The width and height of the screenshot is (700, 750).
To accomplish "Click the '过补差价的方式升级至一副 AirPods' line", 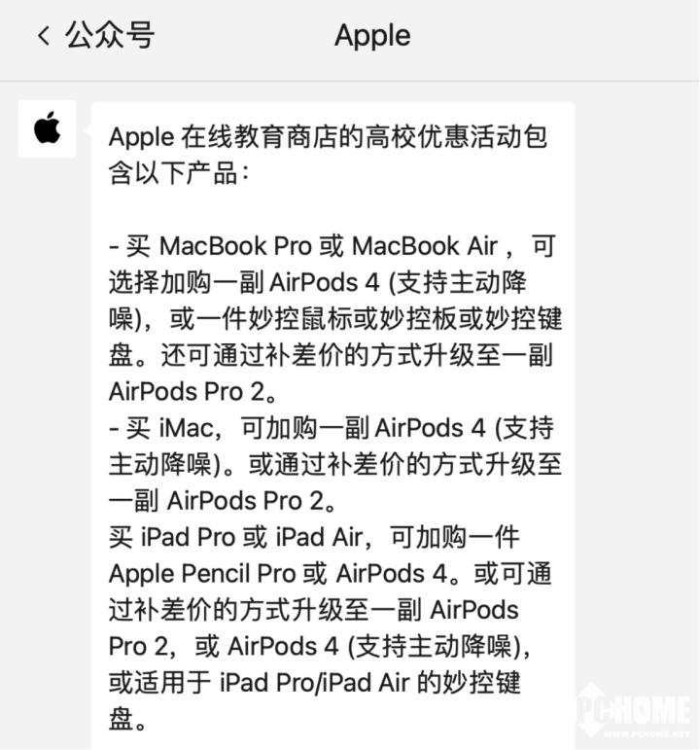I will (313, 610).
